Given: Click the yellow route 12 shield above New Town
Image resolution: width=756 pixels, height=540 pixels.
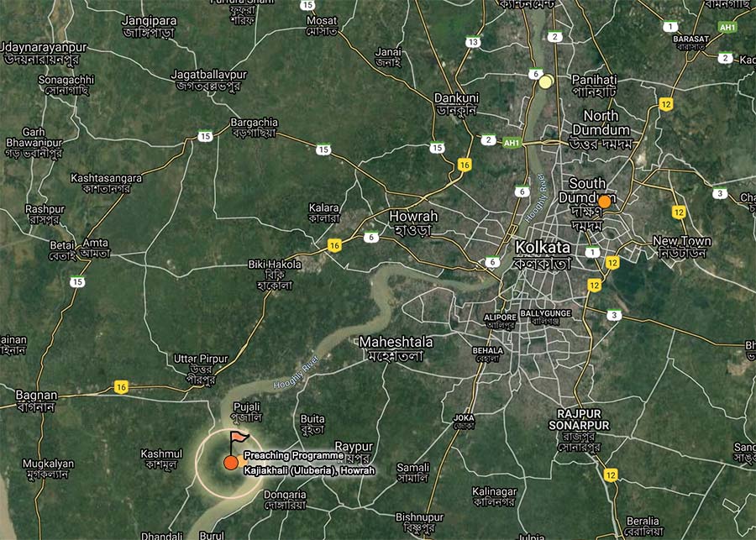Looking at the screenshot, I should pyautogui.click(x=679, y=212).
